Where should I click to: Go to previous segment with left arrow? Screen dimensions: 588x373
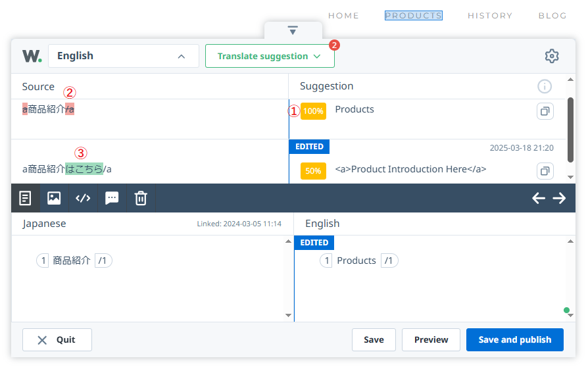(x=539, y=198)
